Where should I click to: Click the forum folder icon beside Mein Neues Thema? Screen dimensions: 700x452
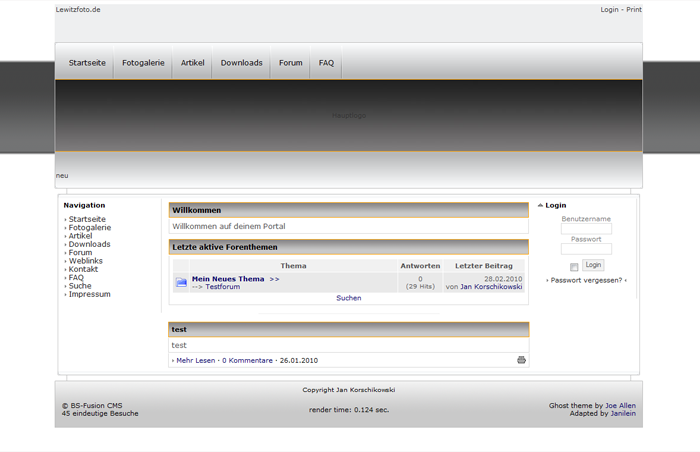(181, 283)
